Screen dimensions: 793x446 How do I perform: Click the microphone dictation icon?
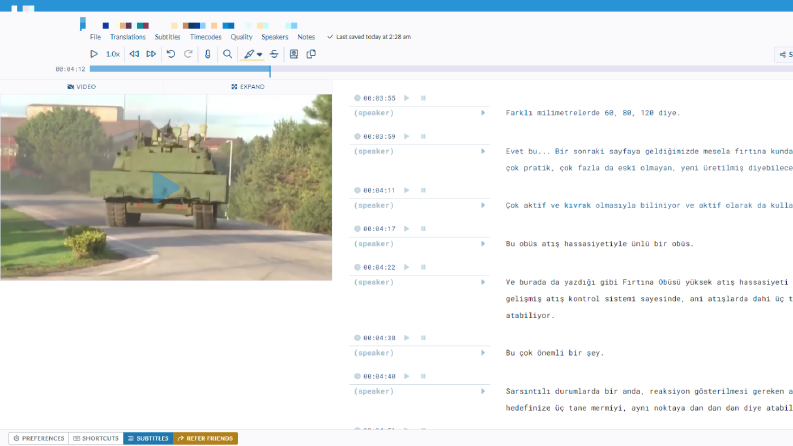coord(207,54)
